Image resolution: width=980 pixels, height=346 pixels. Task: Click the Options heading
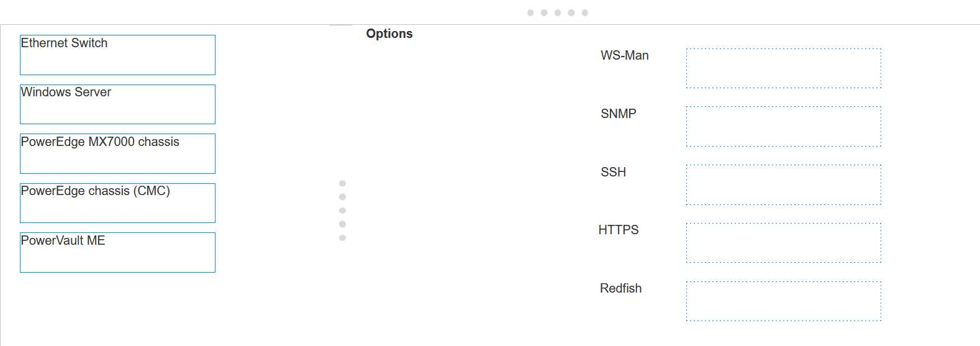[x=389, y=34]
